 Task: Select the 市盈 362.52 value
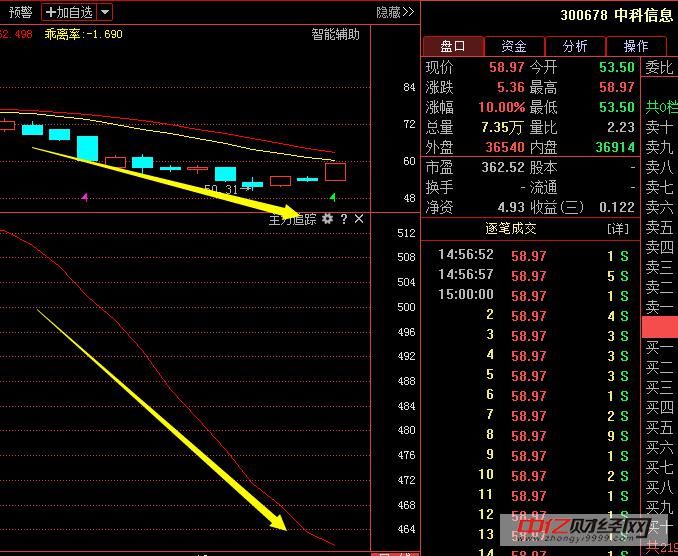click(x=502, y=167)
